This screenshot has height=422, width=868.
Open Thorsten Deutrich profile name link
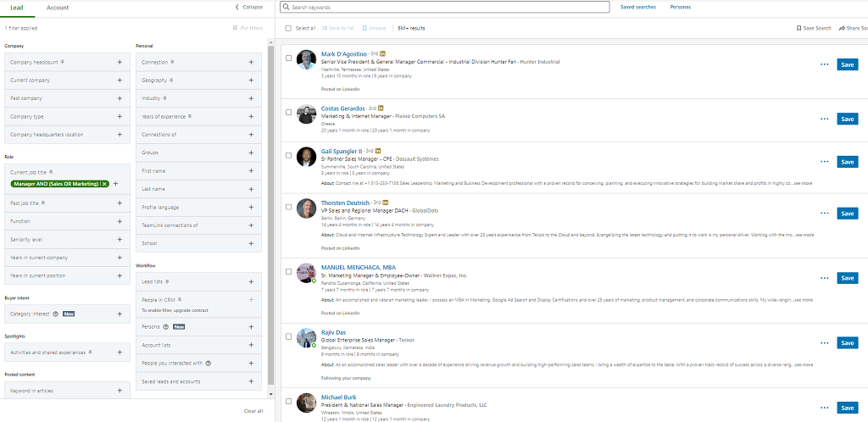coord(345,203)
